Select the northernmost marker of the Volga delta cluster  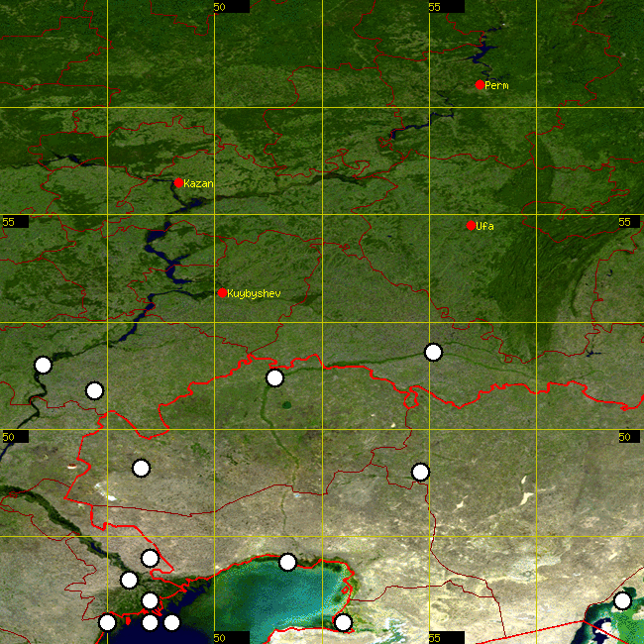coord(150,558)
